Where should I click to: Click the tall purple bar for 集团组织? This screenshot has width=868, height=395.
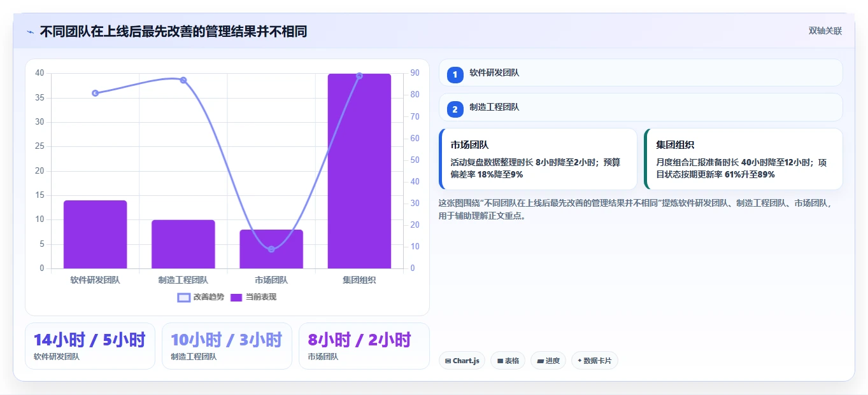tap(359, 171)
